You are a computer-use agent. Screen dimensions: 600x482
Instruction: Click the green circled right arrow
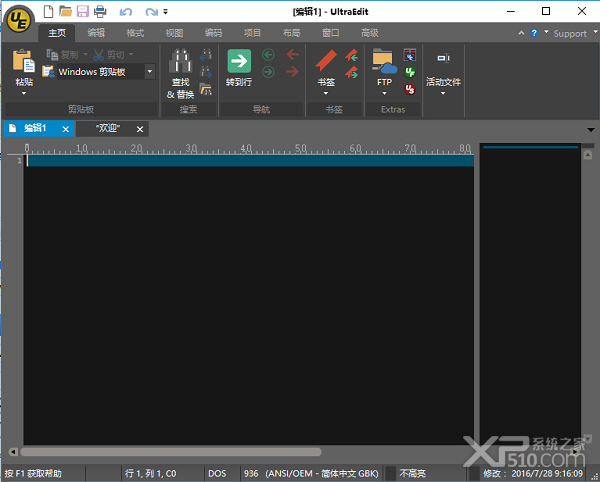268,72
